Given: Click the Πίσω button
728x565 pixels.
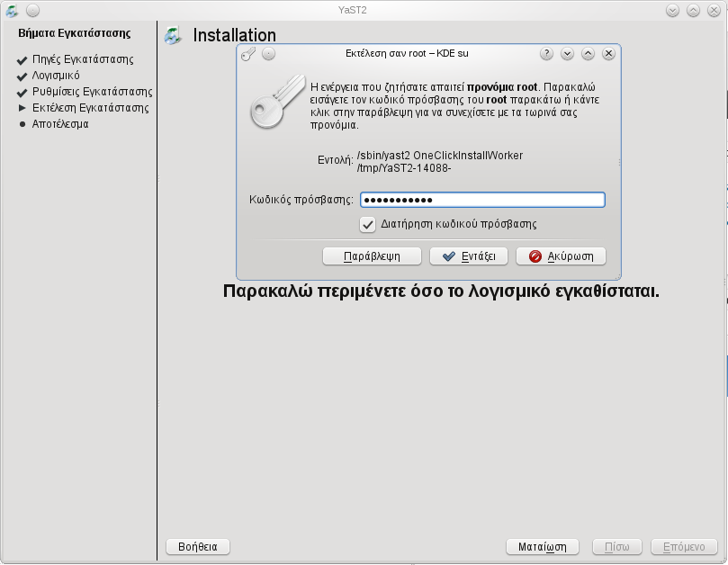Looking at the screenshot, I should coord(617,547).
